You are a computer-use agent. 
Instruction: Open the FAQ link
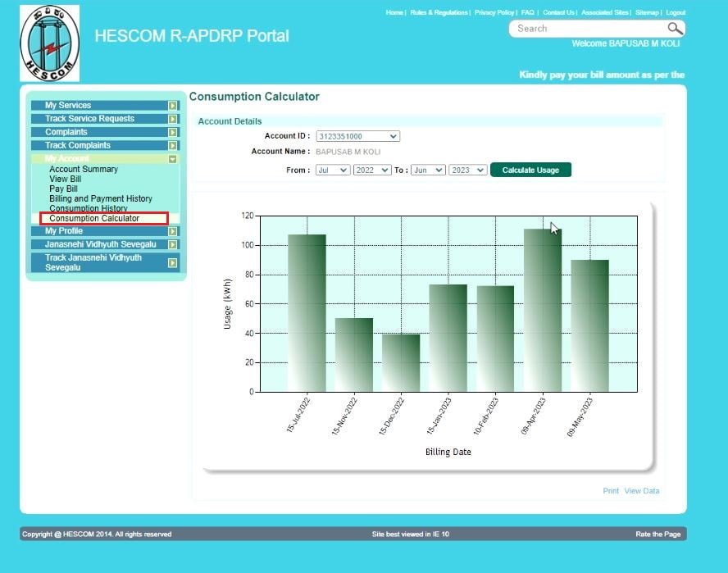coord(527,12)
